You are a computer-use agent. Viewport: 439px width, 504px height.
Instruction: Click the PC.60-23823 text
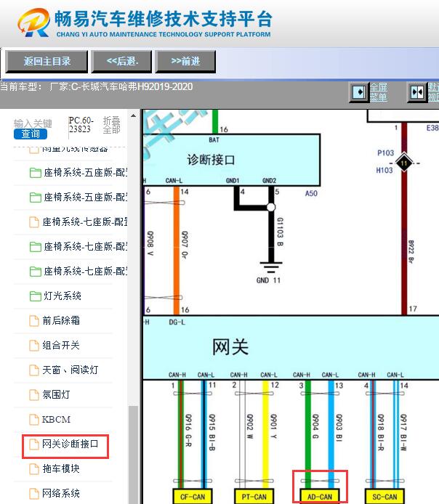tap(81, 125)
